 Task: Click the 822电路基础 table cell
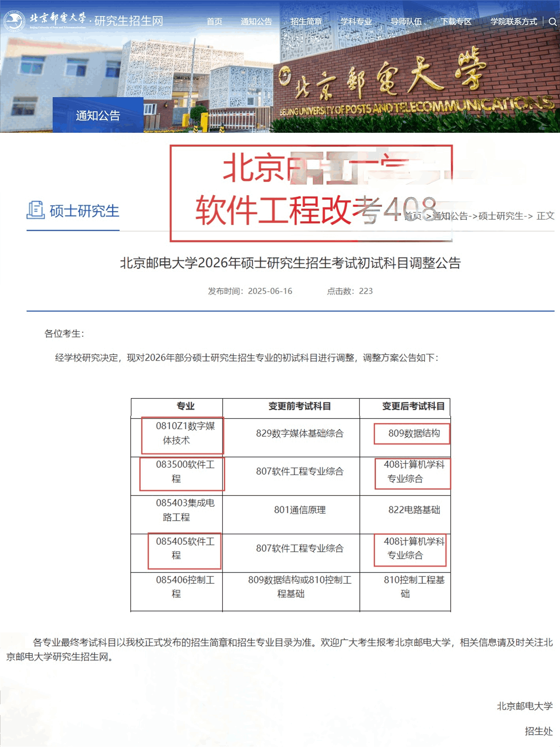[414, 510]
